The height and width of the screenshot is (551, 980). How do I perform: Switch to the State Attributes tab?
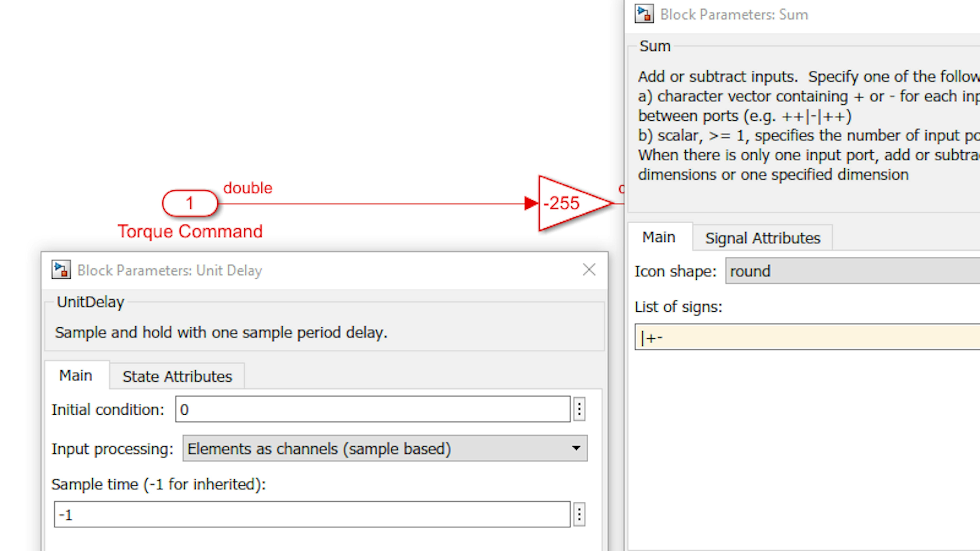coord(177,376)
